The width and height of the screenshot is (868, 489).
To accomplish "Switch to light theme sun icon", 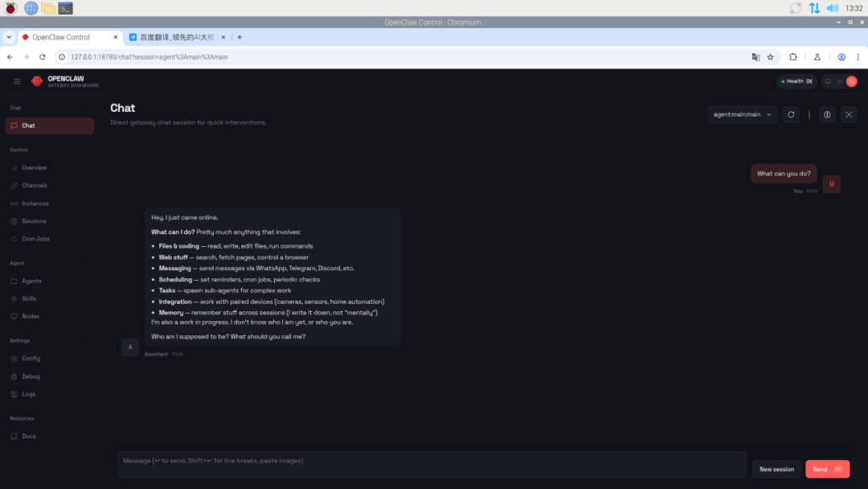I will pos(840,81).
